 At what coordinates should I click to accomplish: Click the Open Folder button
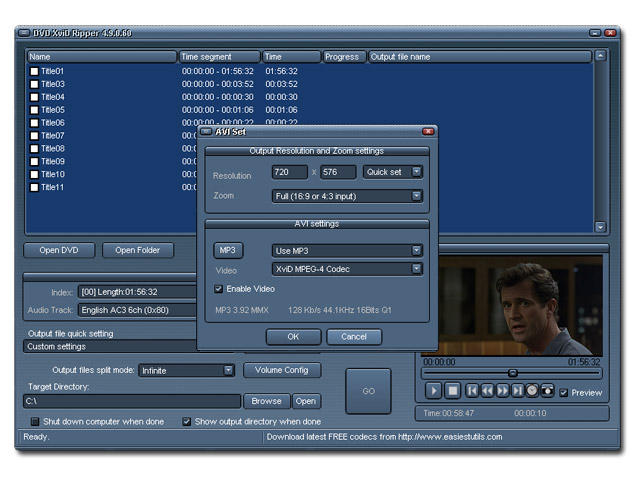click(x=138, y=250)
